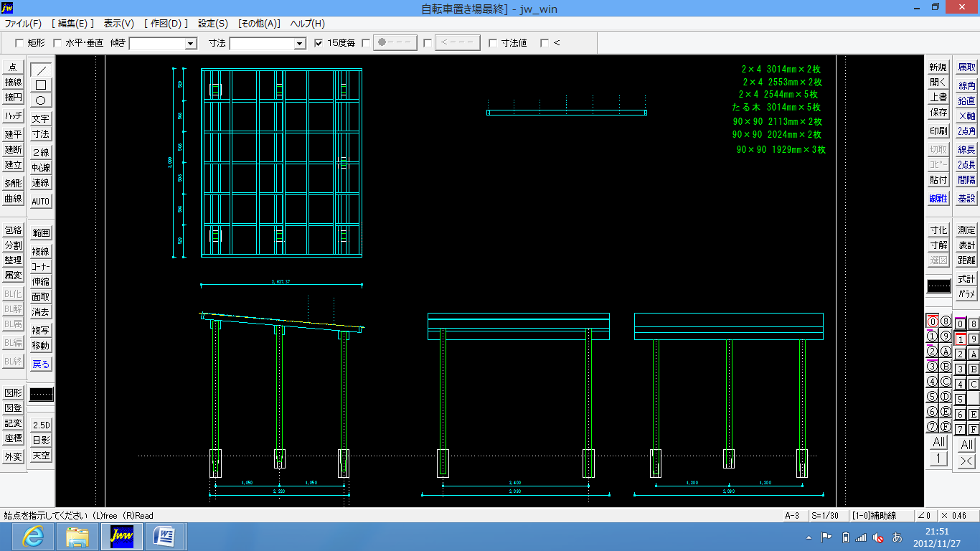
Task: Click the ∠0 axis angle button
Action: 925,516
